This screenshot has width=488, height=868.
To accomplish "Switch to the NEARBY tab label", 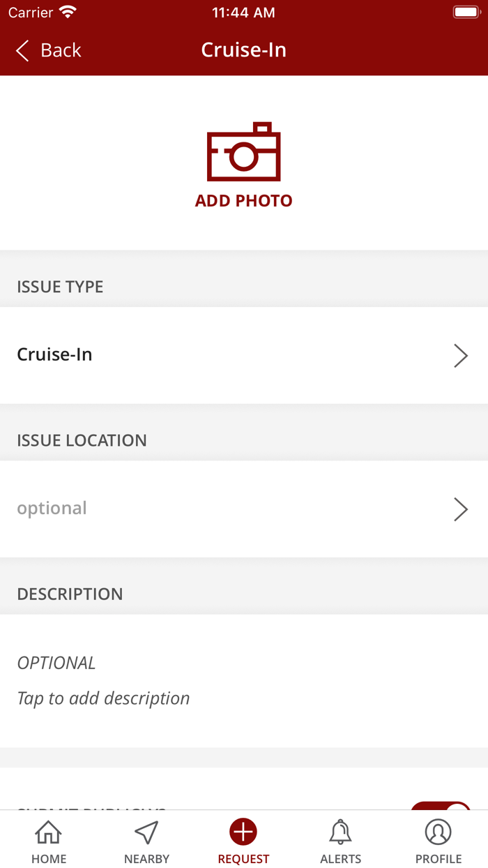I will point(146,859).
